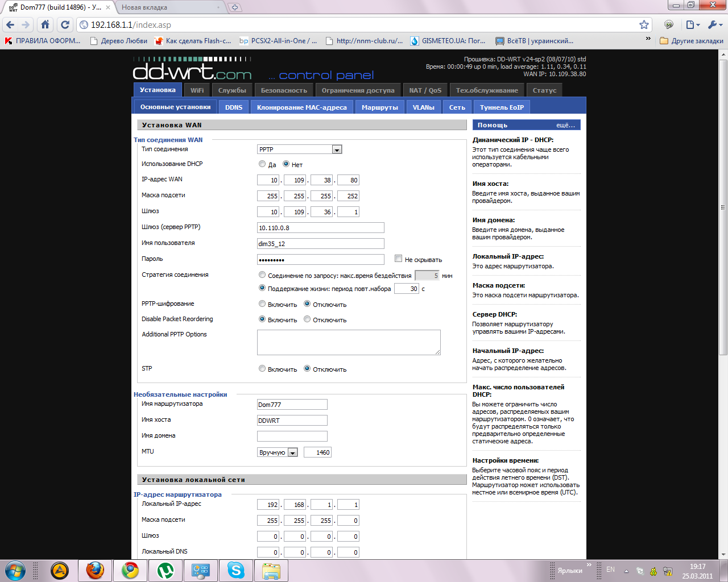Open the ПРАВИЛА ОФОРМ... bookmark
The height and width of the screenshot is (582, 728).
[43, 41]
